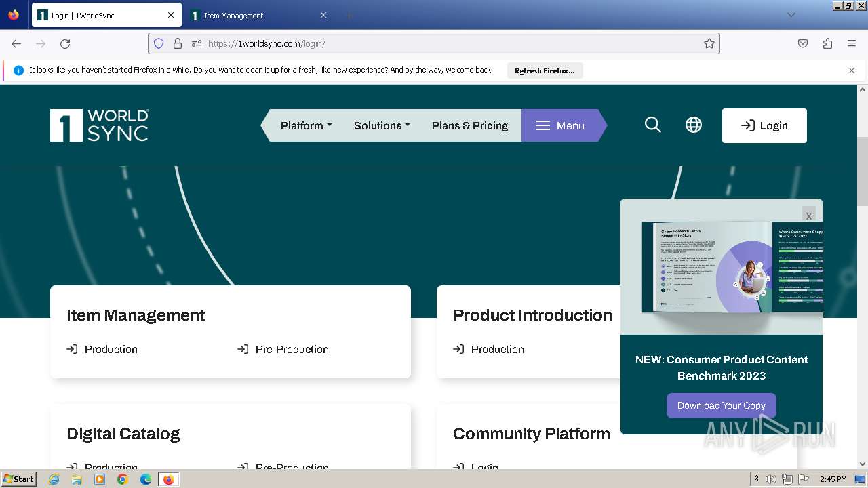This screenshot has height=488, width=868.
Task: Close the Benchmark 2023 popup
Action: click(x=808, y=215)
